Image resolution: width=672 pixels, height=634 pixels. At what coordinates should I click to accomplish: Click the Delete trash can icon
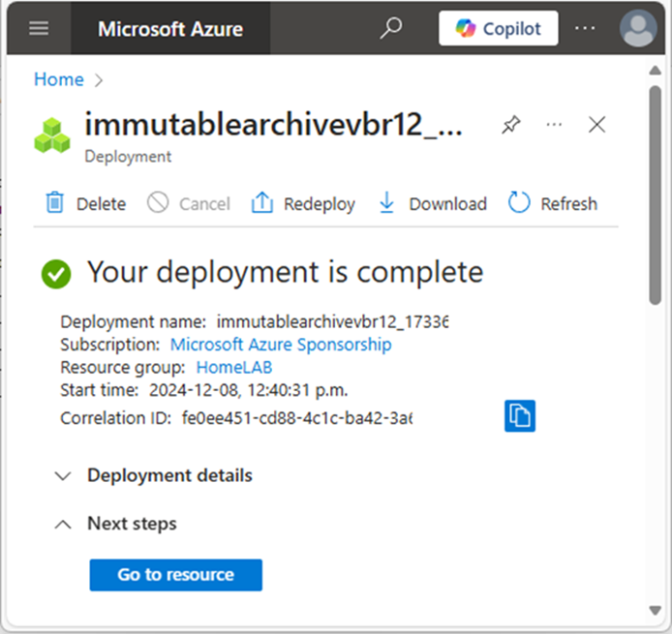pos(54,202)
